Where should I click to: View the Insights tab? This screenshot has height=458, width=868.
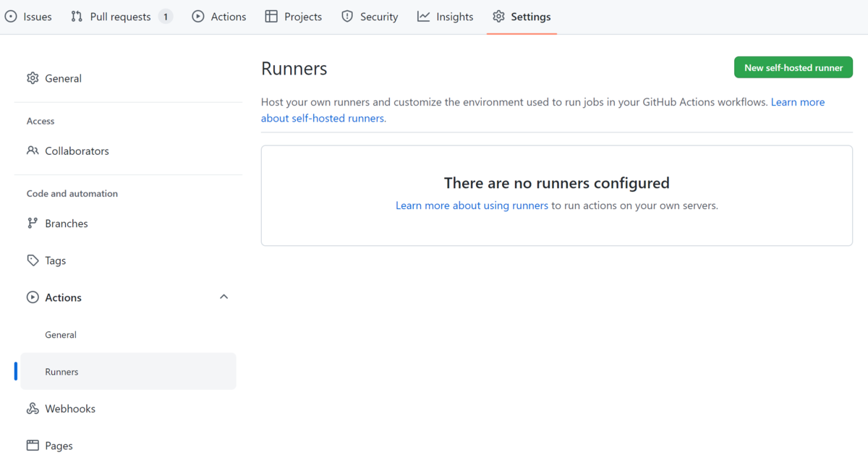(x=446, y=17)
